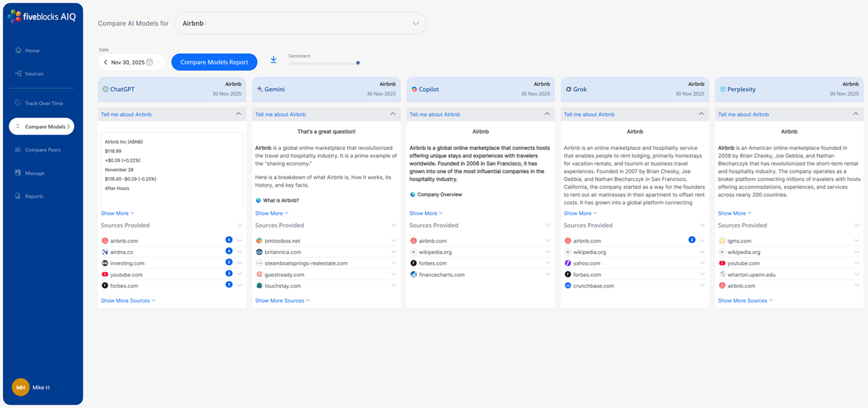Click the fiveblocks AIQ logo
The height and width of the screenshot is (410, 868).
(42, 18)
